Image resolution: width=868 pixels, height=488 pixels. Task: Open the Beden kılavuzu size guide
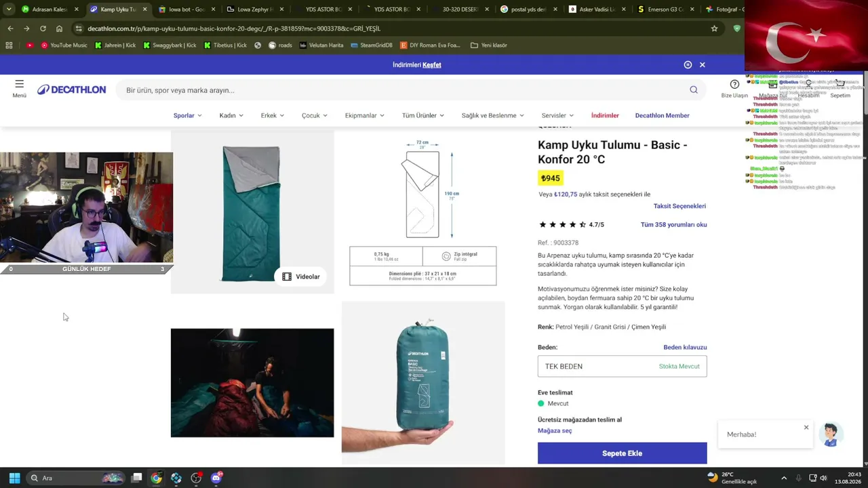[685, 347]
